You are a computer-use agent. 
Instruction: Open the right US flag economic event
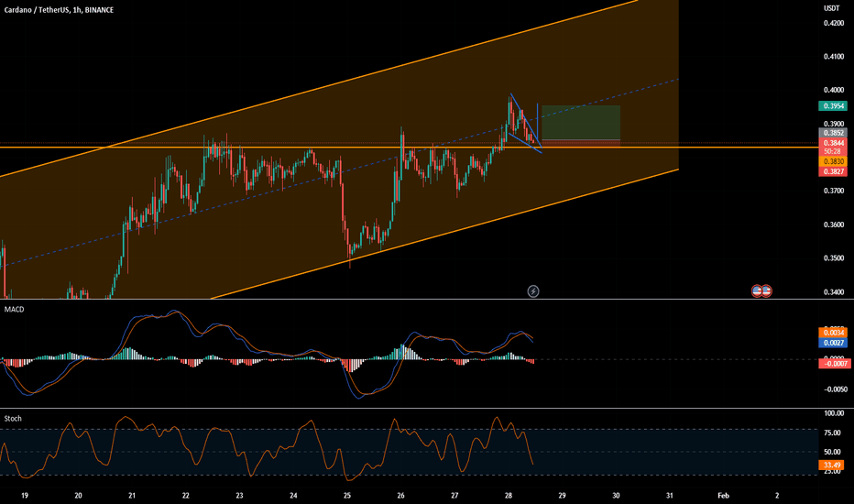[766, 291]
